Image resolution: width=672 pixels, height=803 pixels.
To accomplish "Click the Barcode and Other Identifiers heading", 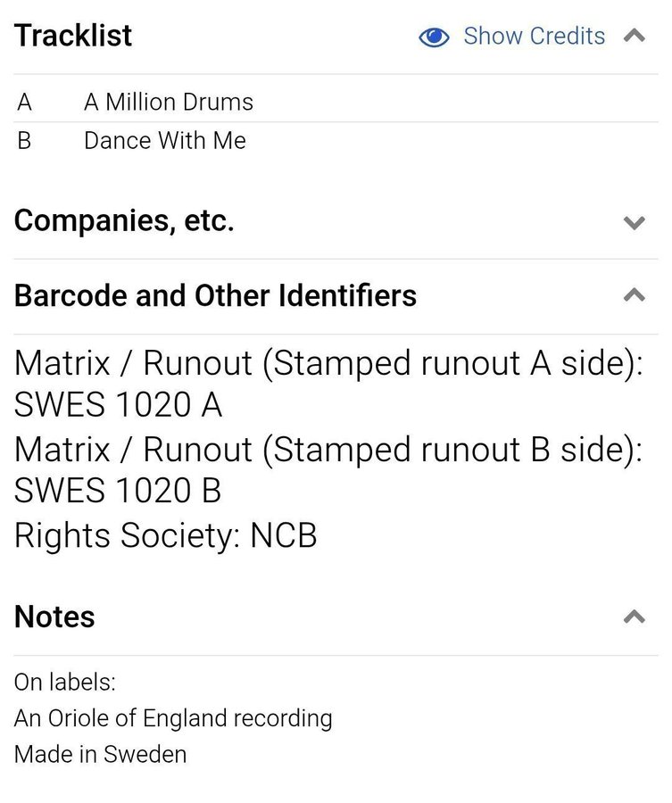I will tap(215, 295).
